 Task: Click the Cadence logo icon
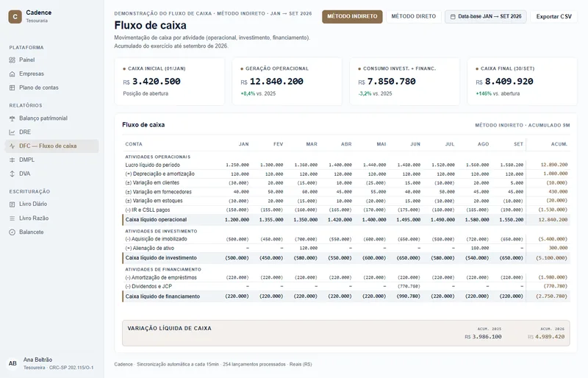point(15,16)
